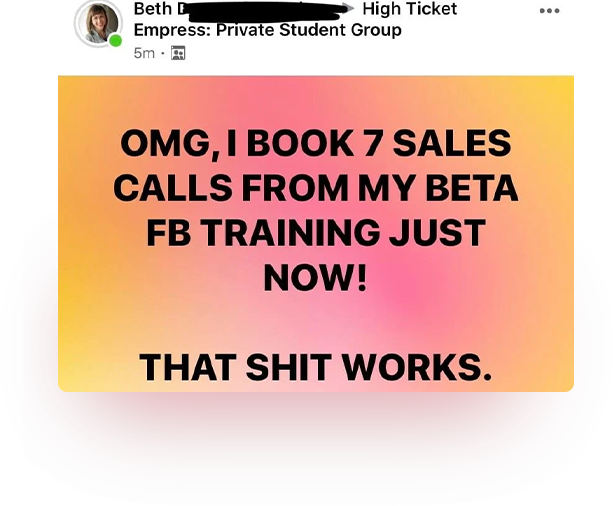Click the word NOW! in the post

coord(315,278)
